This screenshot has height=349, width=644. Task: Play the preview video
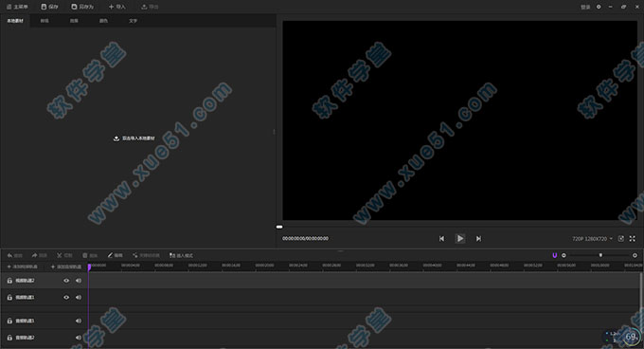click(460, 239)
